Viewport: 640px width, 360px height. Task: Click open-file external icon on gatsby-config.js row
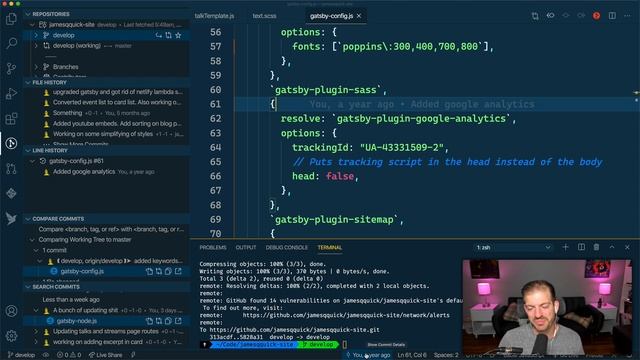point(178,271)
